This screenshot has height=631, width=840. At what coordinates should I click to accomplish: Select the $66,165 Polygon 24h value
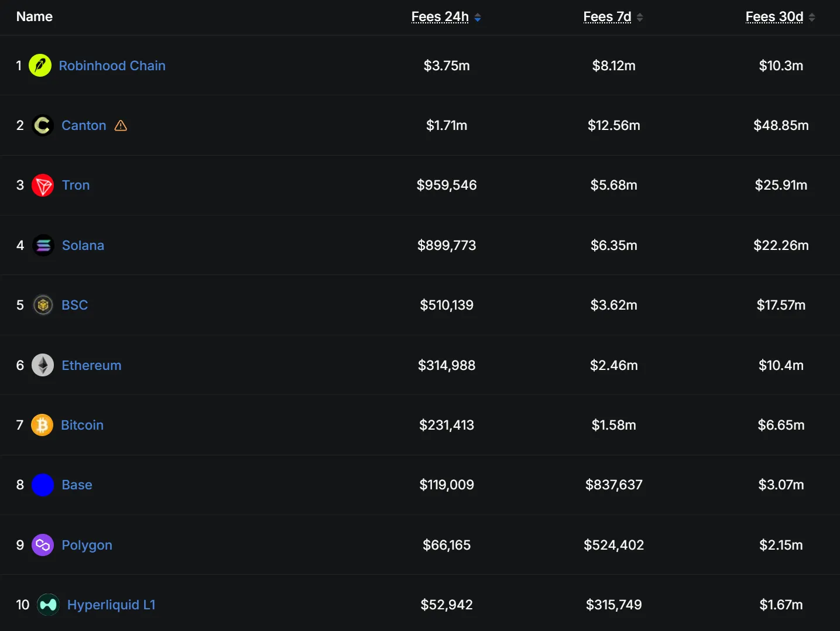coord(447,545)
